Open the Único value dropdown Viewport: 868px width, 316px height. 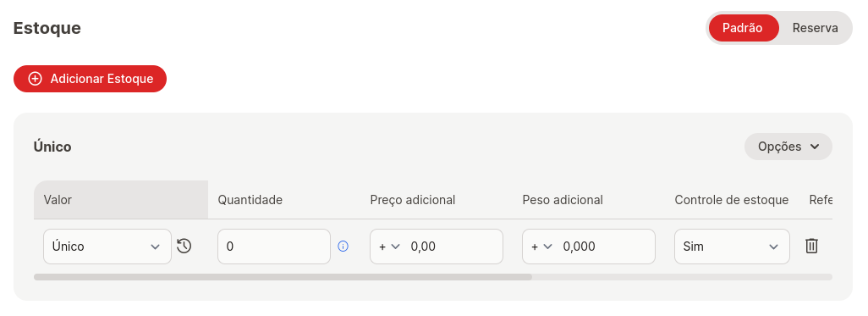point(107,247)
